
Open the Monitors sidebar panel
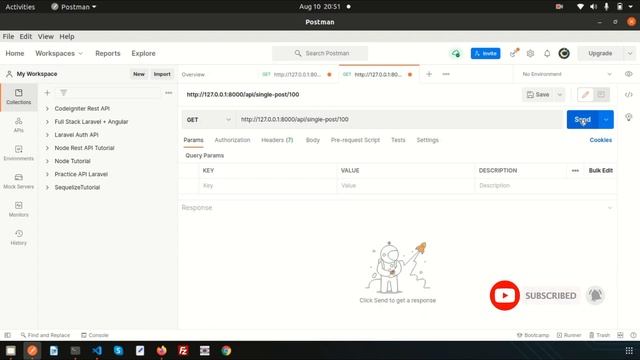[x=18, y=209]
